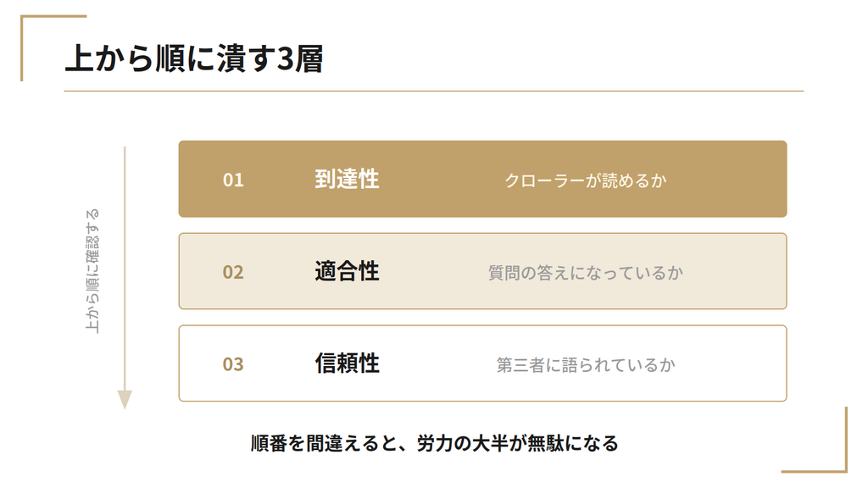The image size is (868, 488).
Task: Click the number 03 label
Action: 233,364
